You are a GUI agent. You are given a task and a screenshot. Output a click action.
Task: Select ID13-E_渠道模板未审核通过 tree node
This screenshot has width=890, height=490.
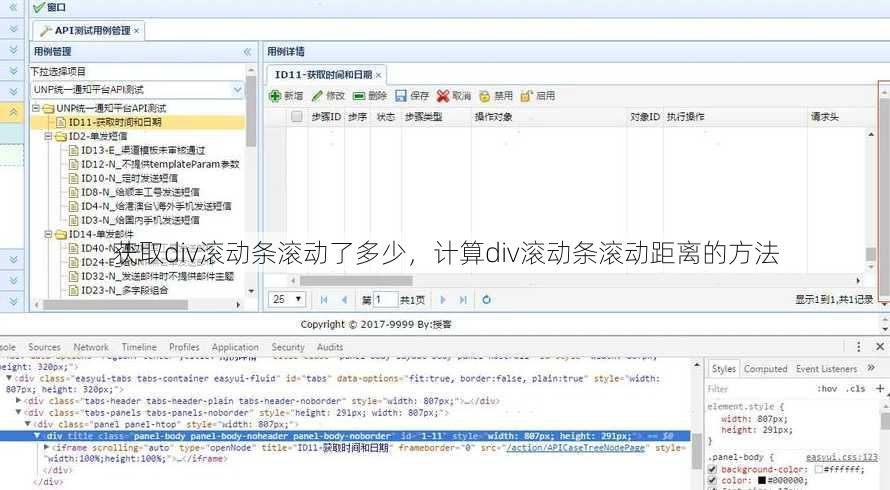(x=143, y=150)
